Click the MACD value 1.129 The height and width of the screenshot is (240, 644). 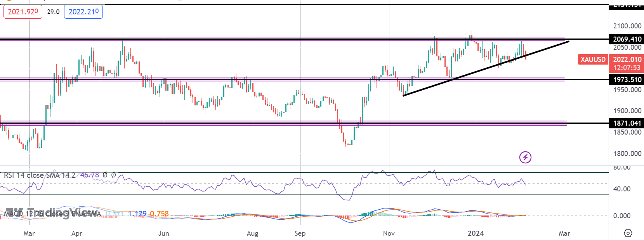click(x=137, y=214)
